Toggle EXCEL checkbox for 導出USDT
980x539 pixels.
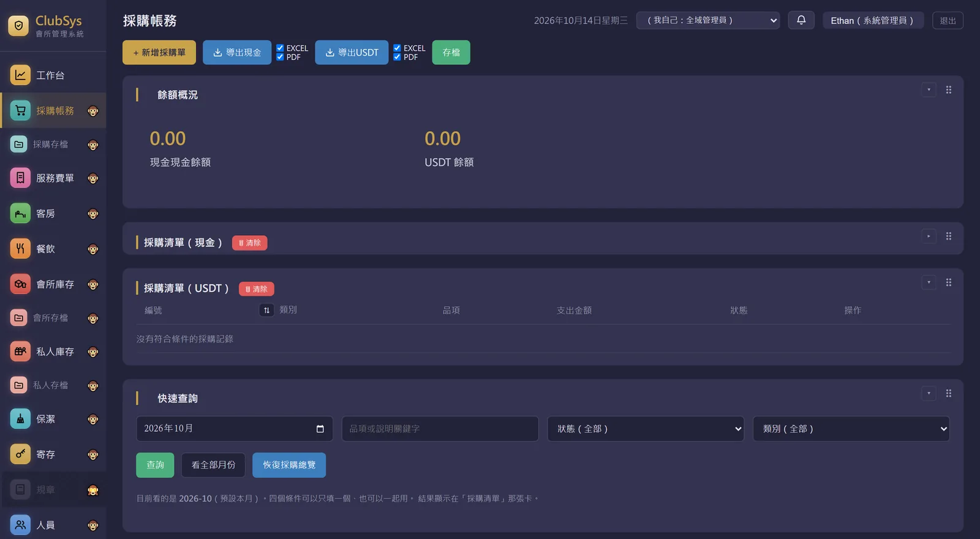397,48
